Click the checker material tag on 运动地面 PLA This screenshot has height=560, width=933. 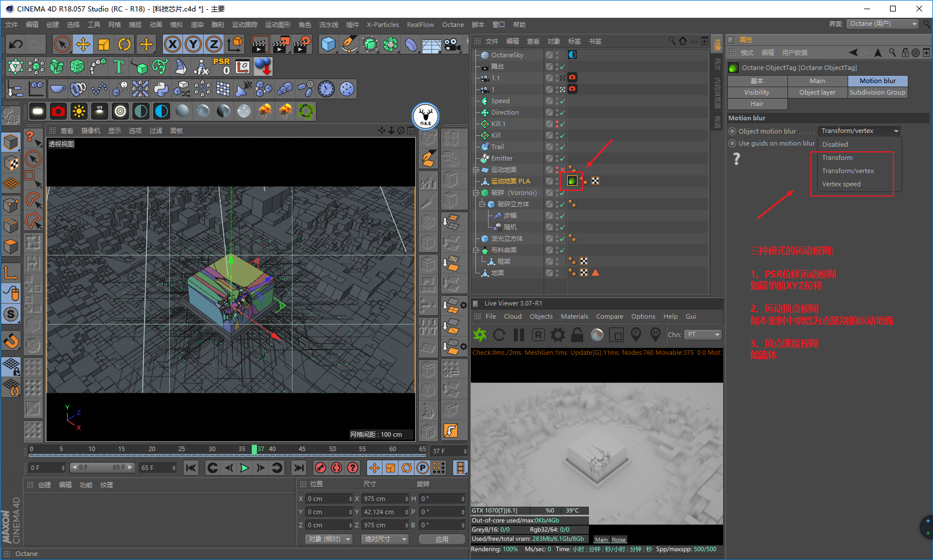596,181
